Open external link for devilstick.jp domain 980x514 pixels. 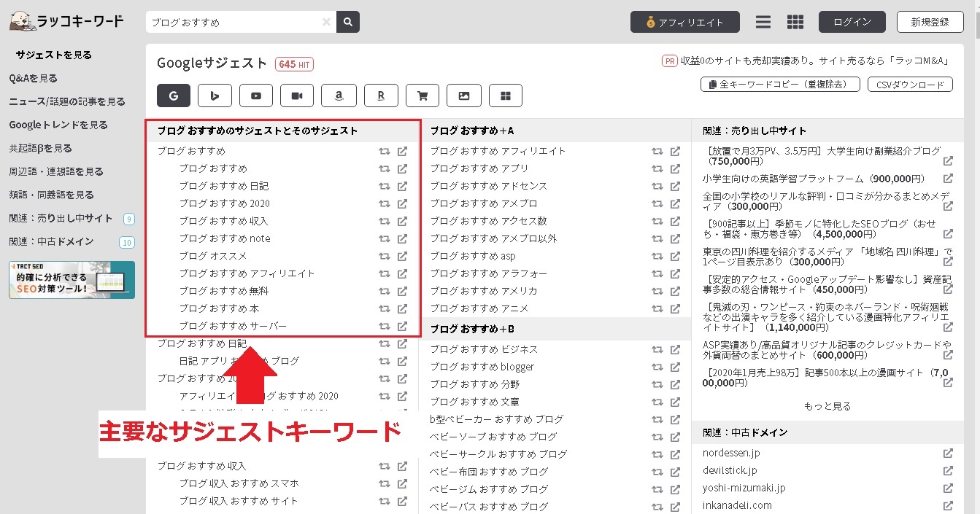tap(948, 470)
